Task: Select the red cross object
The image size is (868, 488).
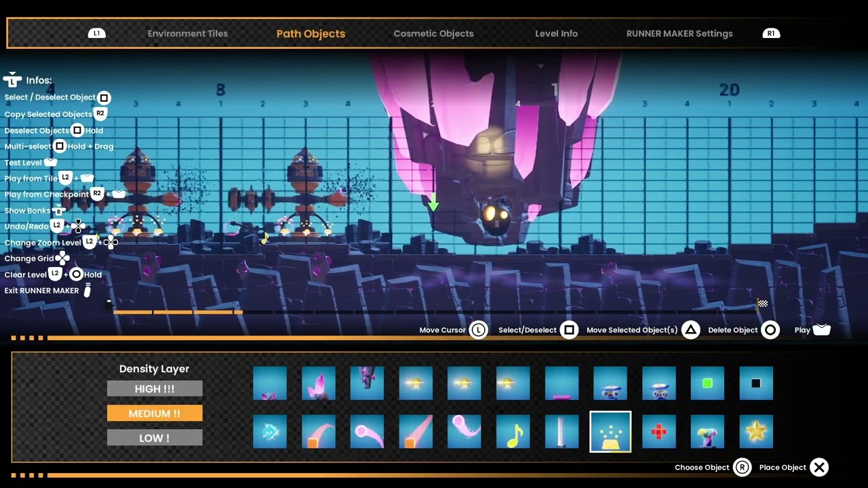Action: pyautogui.click(x=659, y=432)
